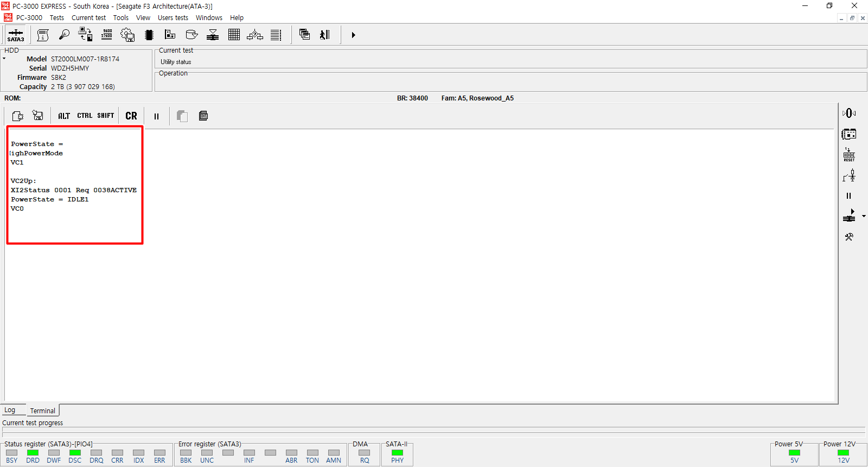This screenshot has width=868, height=467.
Task: Toggle the SHIFT modifier key
Action: click(106, 116)
